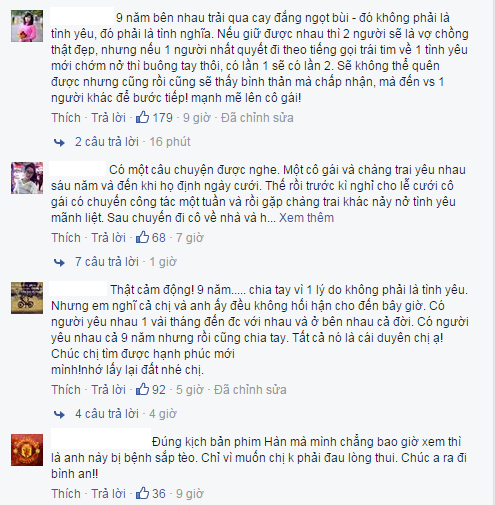The width and height of the screenshot is (495, 505).
Task: Click Thích on the Korean film comment
Action: [x=66, y=494]
